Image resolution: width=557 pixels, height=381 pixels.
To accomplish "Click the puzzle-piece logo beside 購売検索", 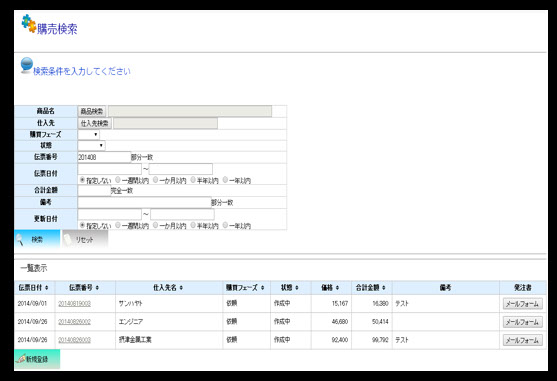I will point(28,23).
